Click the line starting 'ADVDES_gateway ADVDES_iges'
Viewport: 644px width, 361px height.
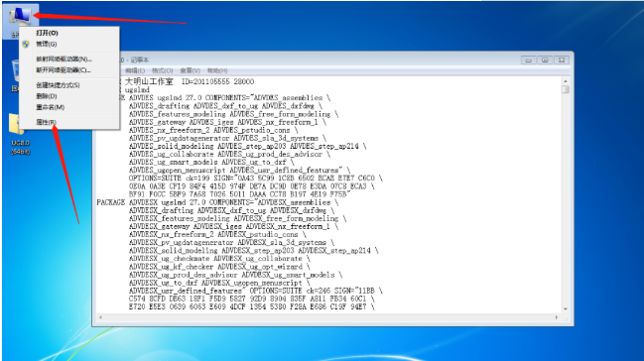pyautogui.click(x=227, y=122)
